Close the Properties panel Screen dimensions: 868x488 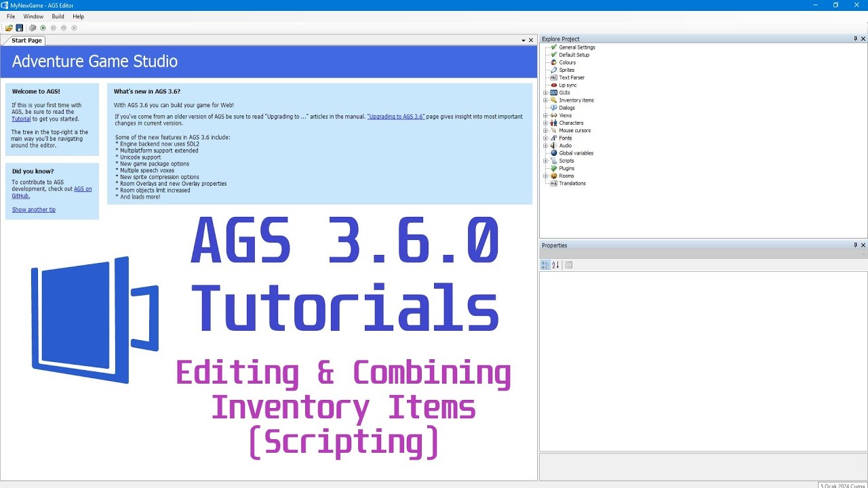863,245
